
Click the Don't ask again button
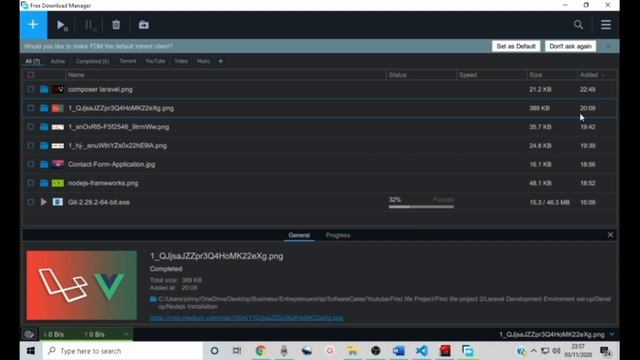click(570, 46)
